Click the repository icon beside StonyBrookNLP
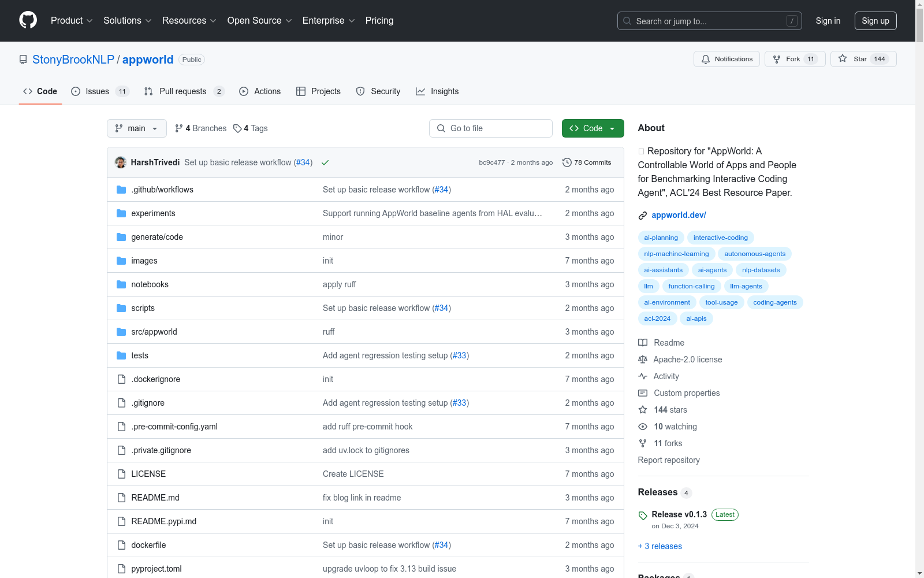Viewport: 924px width, 578px height. (x=23, y=60)
